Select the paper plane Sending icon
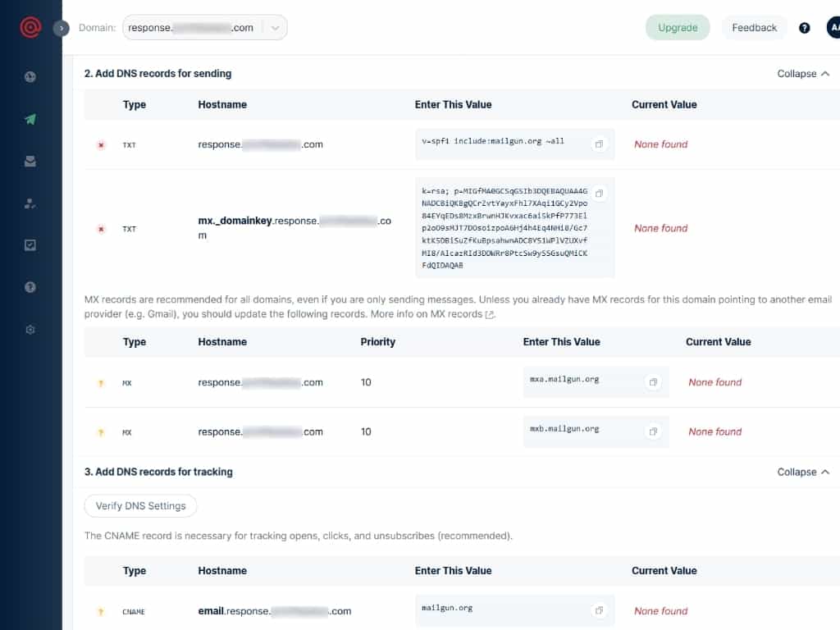The image size is (840, 630). pos(30,119)
